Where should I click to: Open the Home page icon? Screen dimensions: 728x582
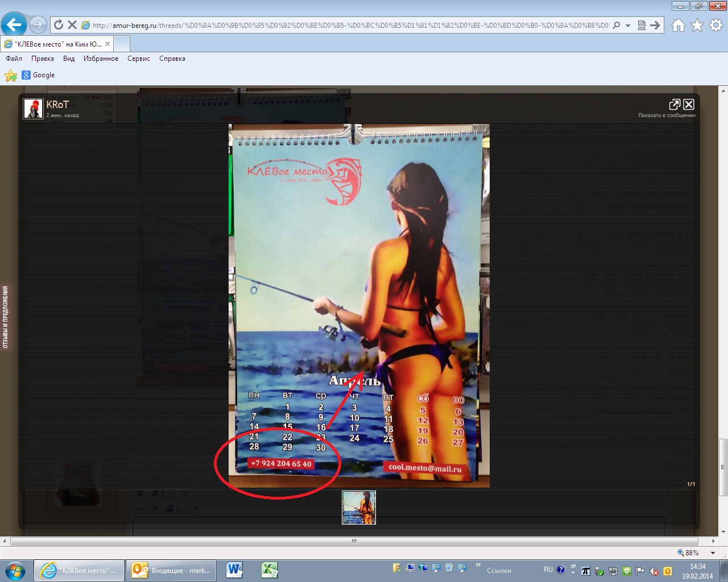[x=678, y=25]
